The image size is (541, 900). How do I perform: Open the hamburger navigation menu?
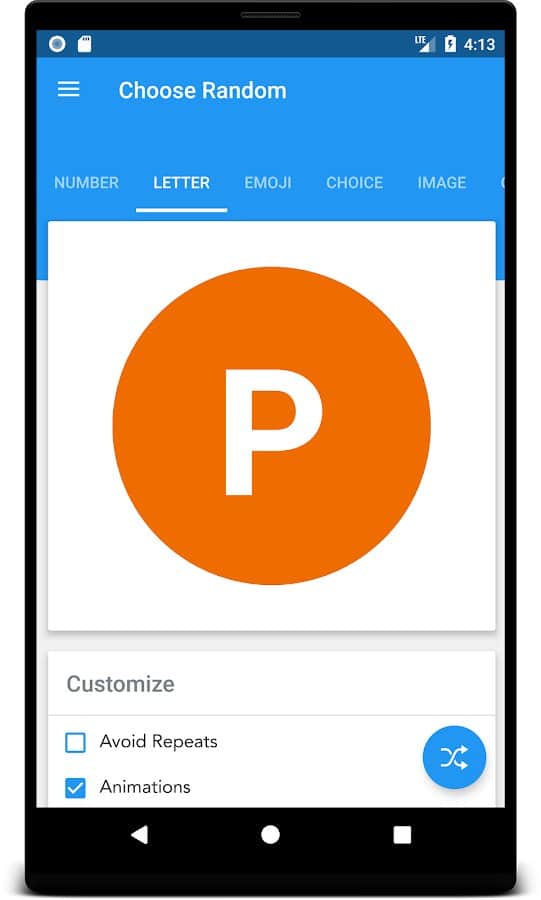pyautogui.click(x=69, y=90)
